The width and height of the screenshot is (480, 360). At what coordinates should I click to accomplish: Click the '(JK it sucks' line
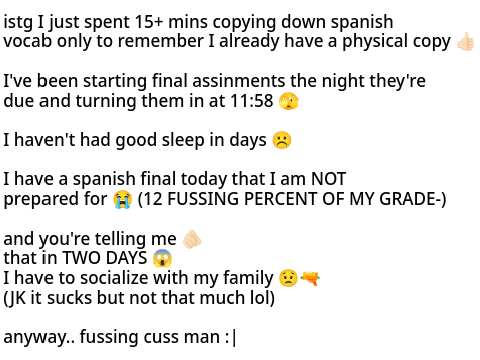tap(47, 298)
